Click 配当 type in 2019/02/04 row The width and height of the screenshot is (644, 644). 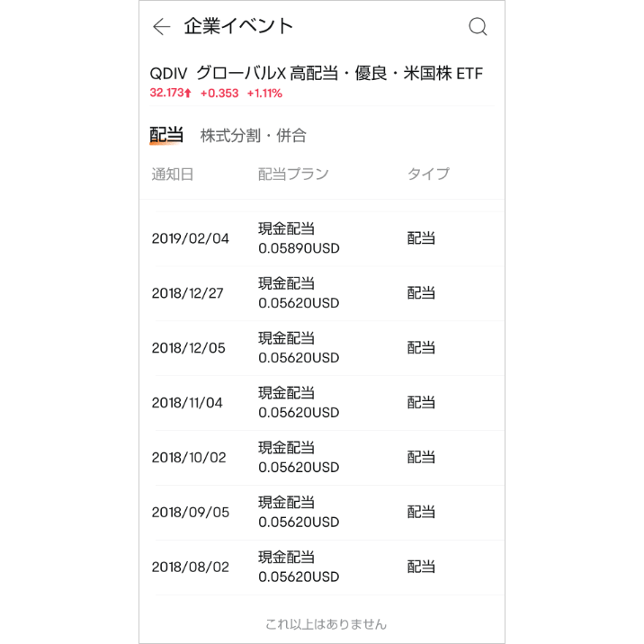pos(421,238)
